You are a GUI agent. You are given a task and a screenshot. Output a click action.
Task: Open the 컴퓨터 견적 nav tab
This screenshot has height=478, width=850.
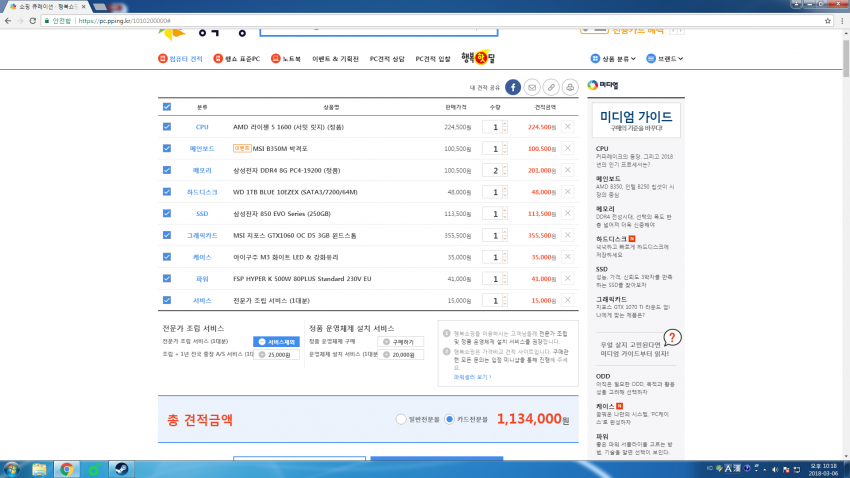point(181,59)
